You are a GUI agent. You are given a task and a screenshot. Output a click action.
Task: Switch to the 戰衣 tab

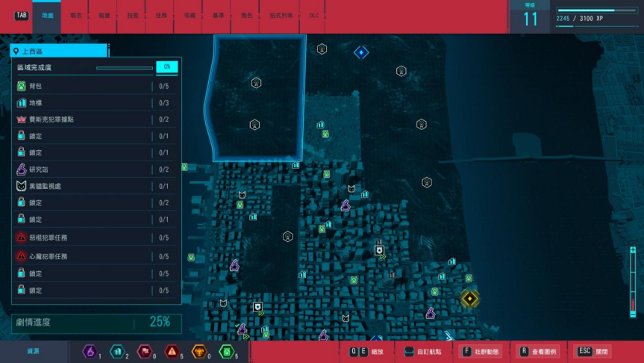[x=75, y=16]
